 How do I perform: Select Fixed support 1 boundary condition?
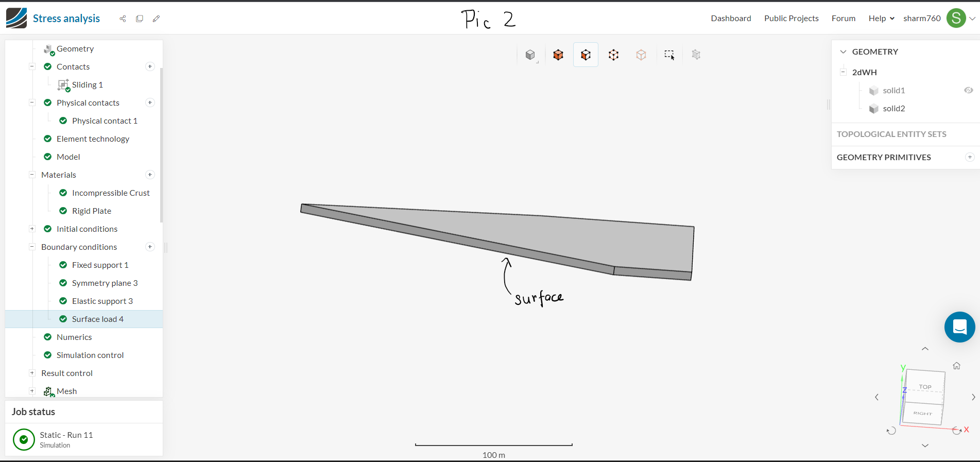(x=100, y=265)
